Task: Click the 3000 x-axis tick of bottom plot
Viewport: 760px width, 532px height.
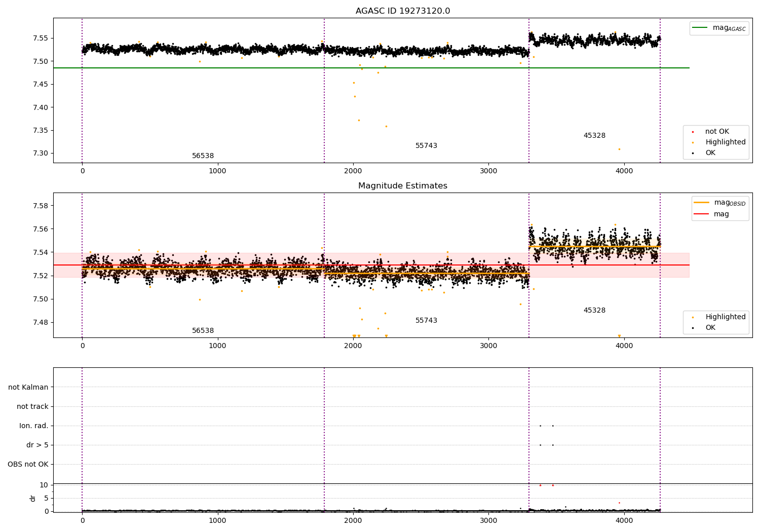Action: (x=488, y=520)
